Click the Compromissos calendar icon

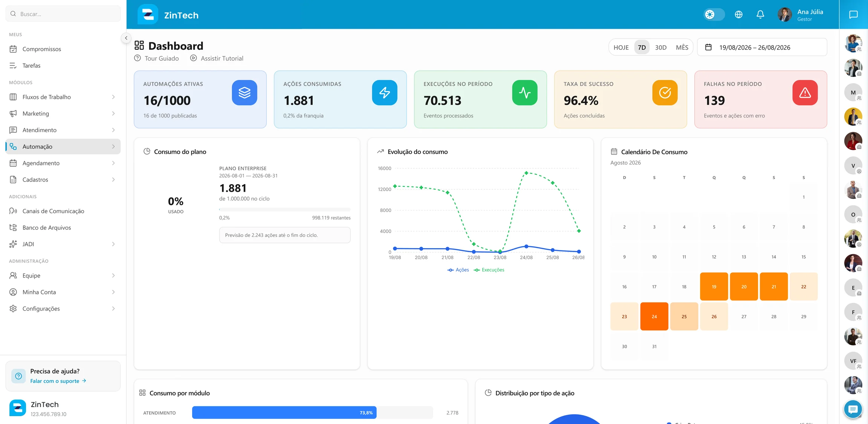(13, 49)
